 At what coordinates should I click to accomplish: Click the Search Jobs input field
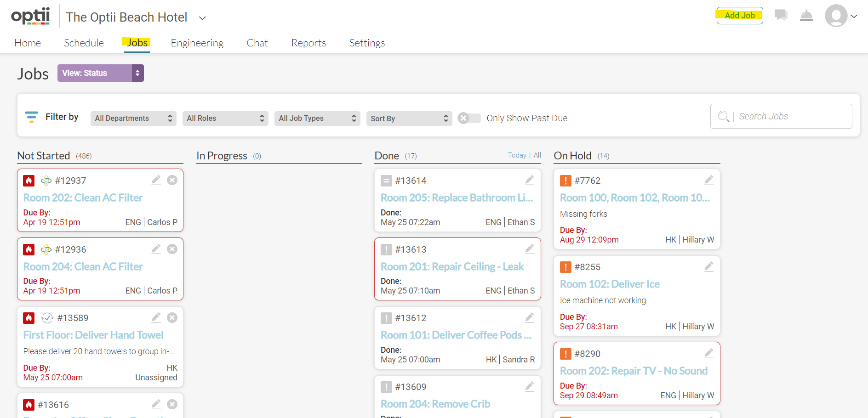[x=781, y=116]
